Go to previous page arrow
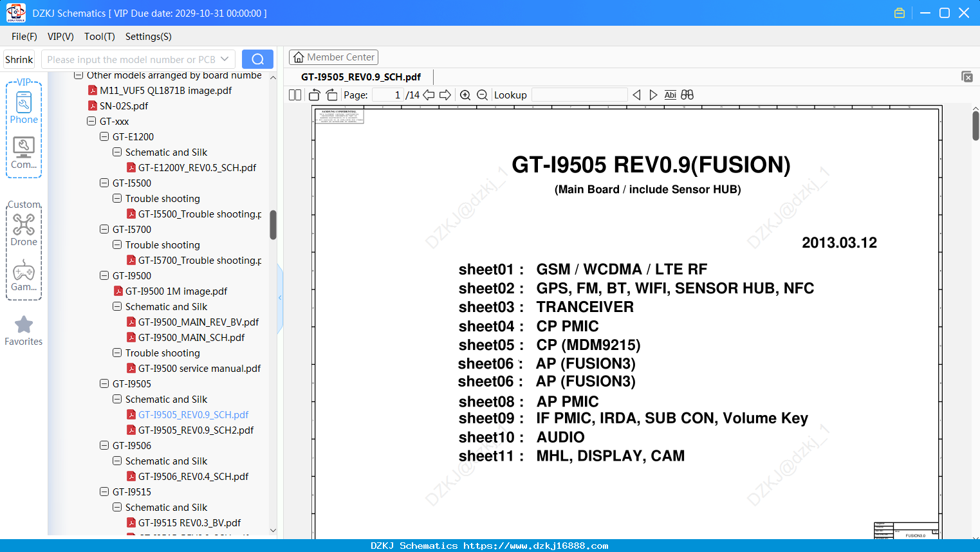 (429, 95)
